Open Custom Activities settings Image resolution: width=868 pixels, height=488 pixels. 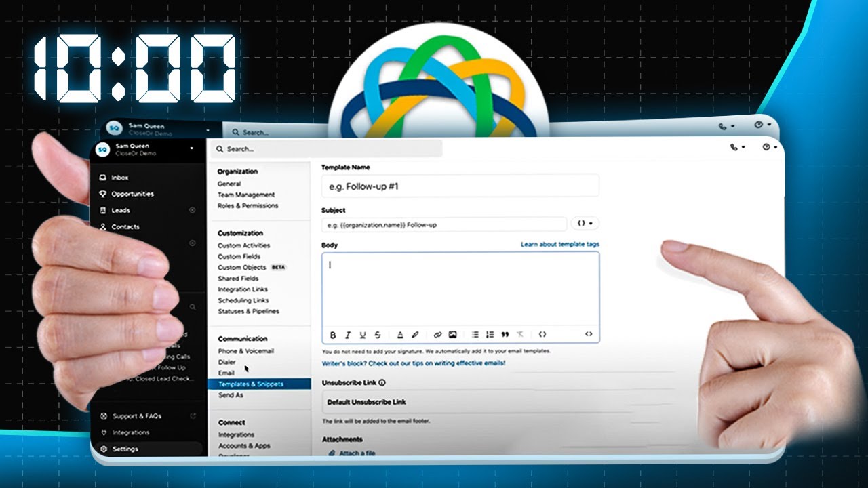(243, 245)
